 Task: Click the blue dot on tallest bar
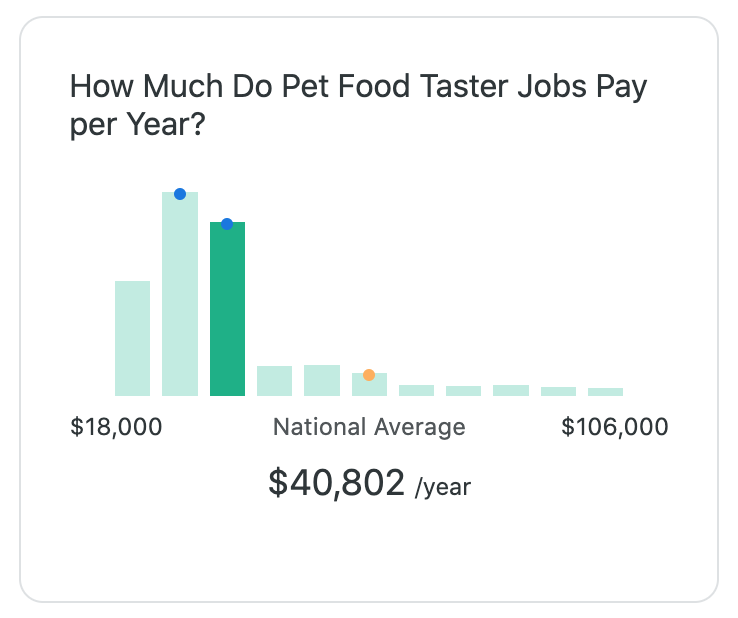tap(180, 194)
